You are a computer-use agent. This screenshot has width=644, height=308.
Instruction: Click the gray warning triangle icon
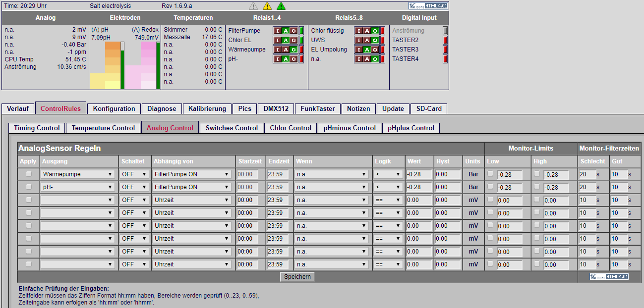coord(253,6)
